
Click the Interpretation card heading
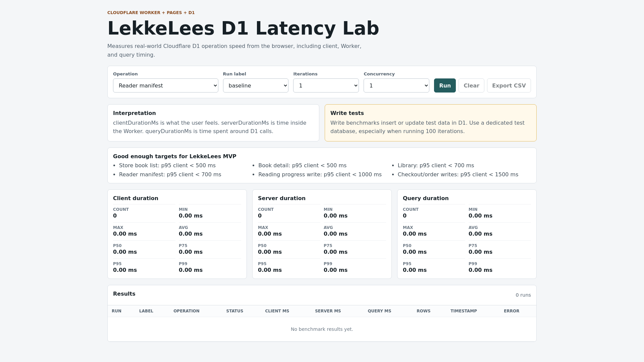pos(135,113)
